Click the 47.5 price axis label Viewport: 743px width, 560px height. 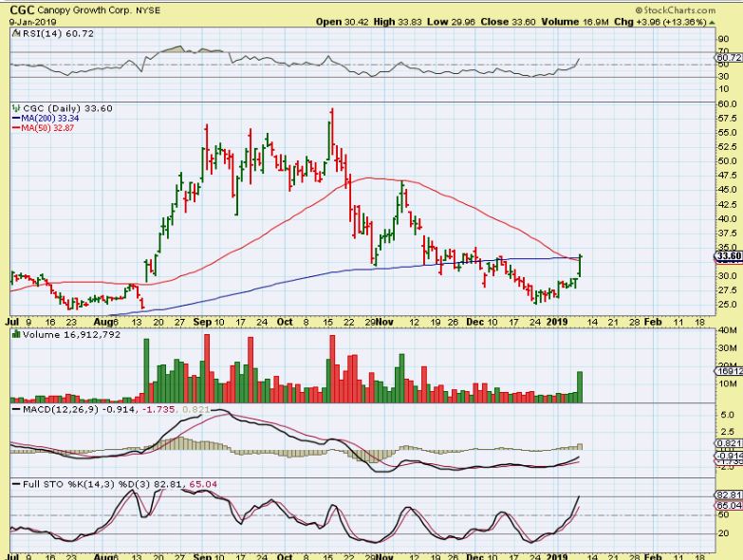(x=727, y=176)
